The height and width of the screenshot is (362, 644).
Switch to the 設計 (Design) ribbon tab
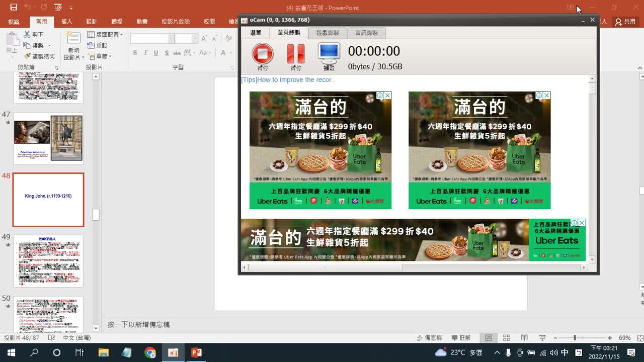pos(92,22)
